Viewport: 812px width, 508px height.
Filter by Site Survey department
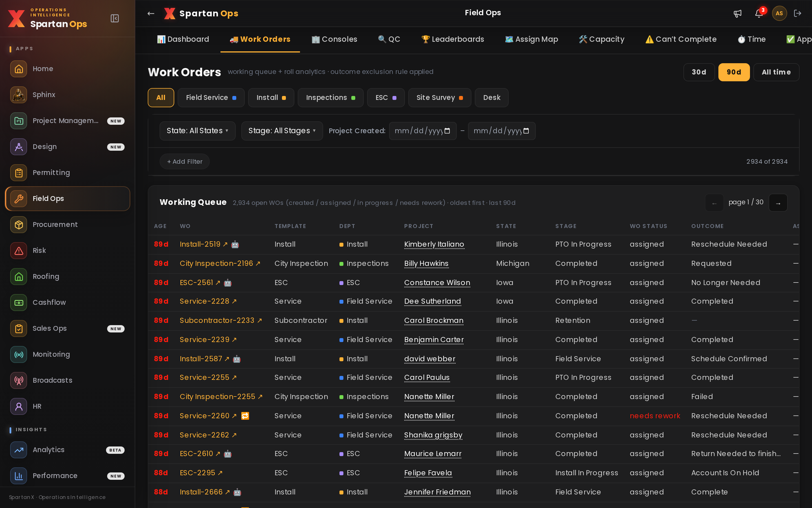click(x=440, y=98)
